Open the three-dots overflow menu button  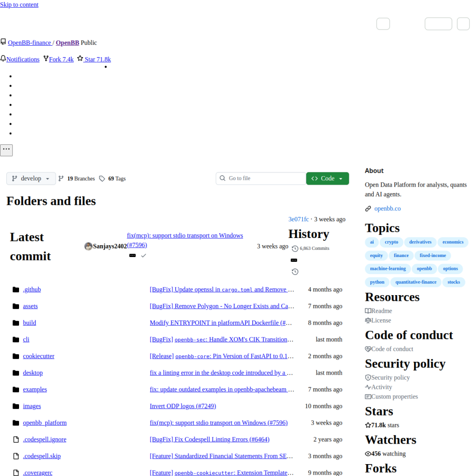coord(6,150)
